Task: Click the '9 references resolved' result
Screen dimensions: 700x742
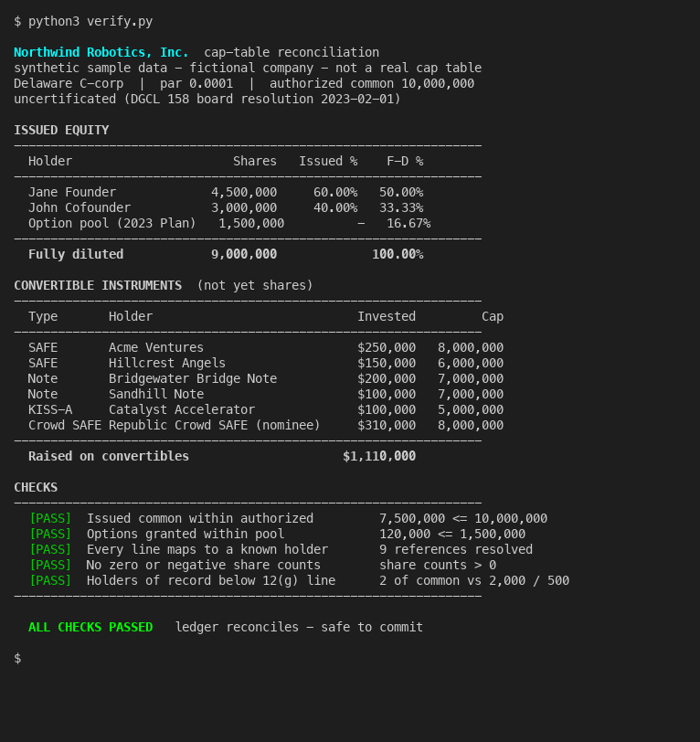Action: click(x=456, y=549)
